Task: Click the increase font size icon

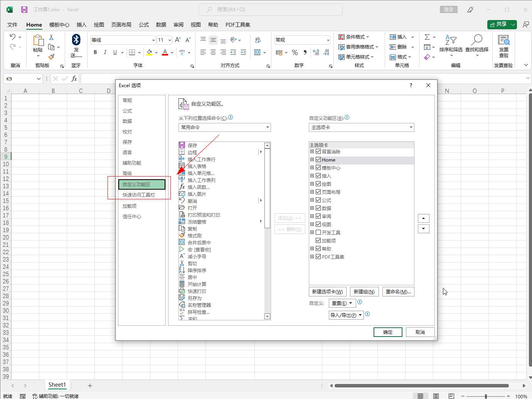Action: tap(178, 40)
